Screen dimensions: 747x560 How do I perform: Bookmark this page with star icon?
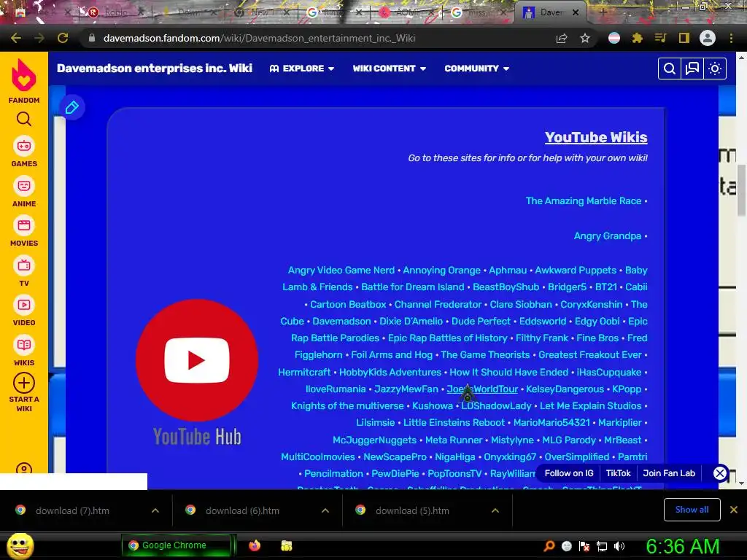(x=585, y=38)
